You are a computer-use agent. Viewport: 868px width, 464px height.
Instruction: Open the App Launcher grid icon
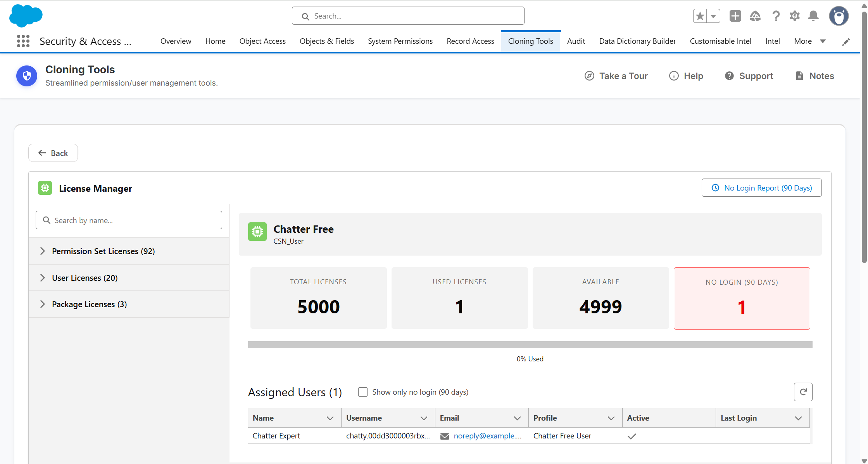[x=23, y=41]
